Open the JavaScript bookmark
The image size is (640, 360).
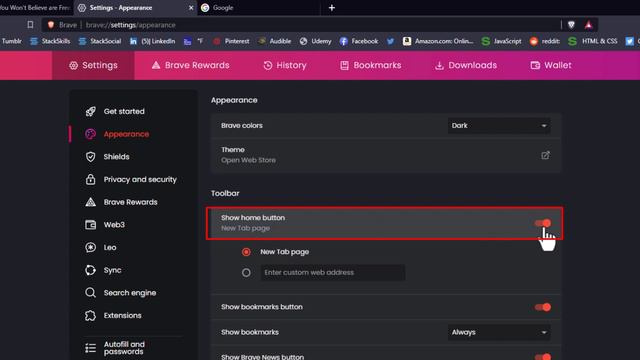(x=502, y=41)
